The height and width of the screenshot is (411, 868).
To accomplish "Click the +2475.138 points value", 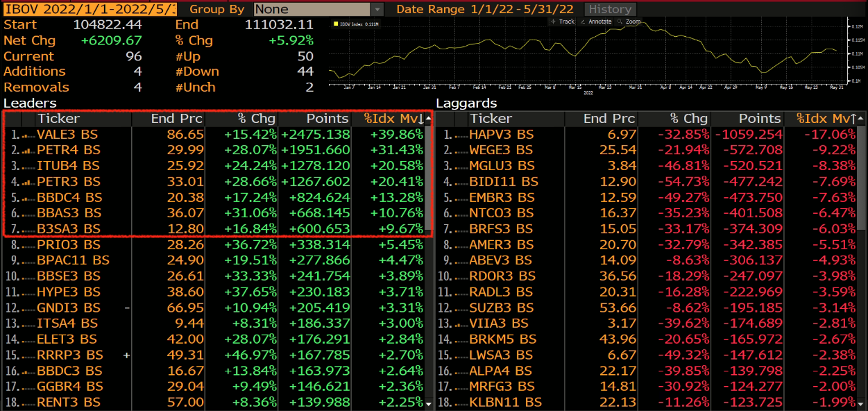I will point(316,134).
